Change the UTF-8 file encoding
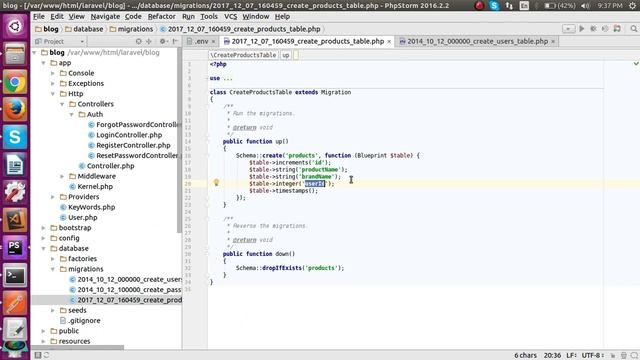Viewport: 640px width, 360px height. 592,356
